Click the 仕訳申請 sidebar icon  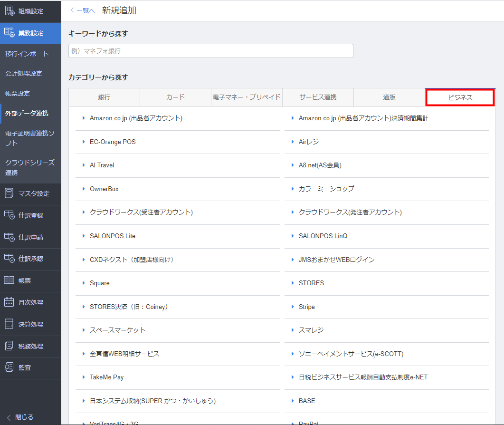click(10, 237)
